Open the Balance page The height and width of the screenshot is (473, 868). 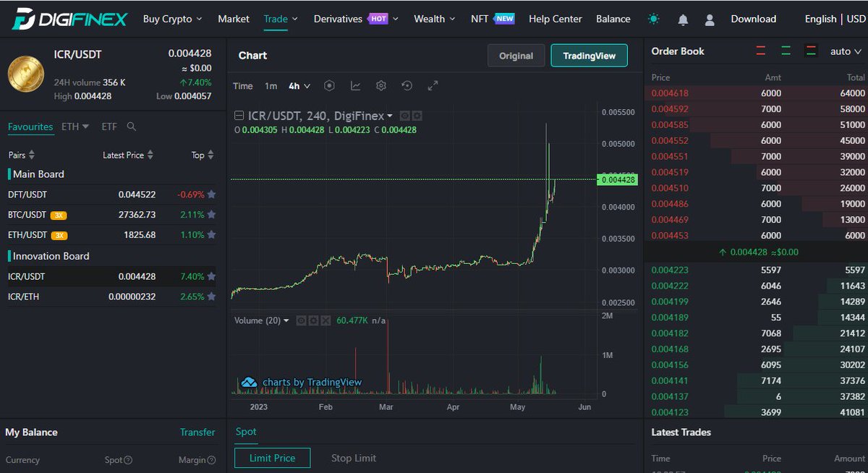coord(613,19)
